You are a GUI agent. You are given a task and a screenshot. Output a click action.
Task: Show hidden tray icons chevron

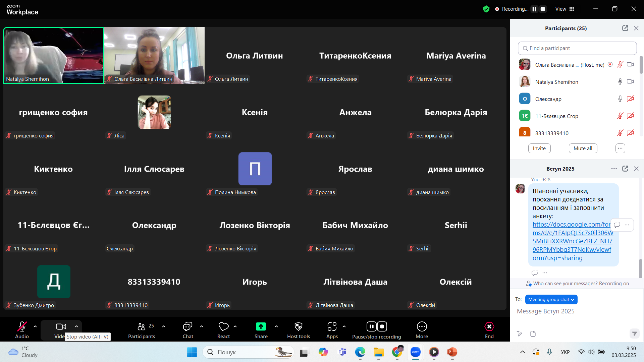[522, 352]
